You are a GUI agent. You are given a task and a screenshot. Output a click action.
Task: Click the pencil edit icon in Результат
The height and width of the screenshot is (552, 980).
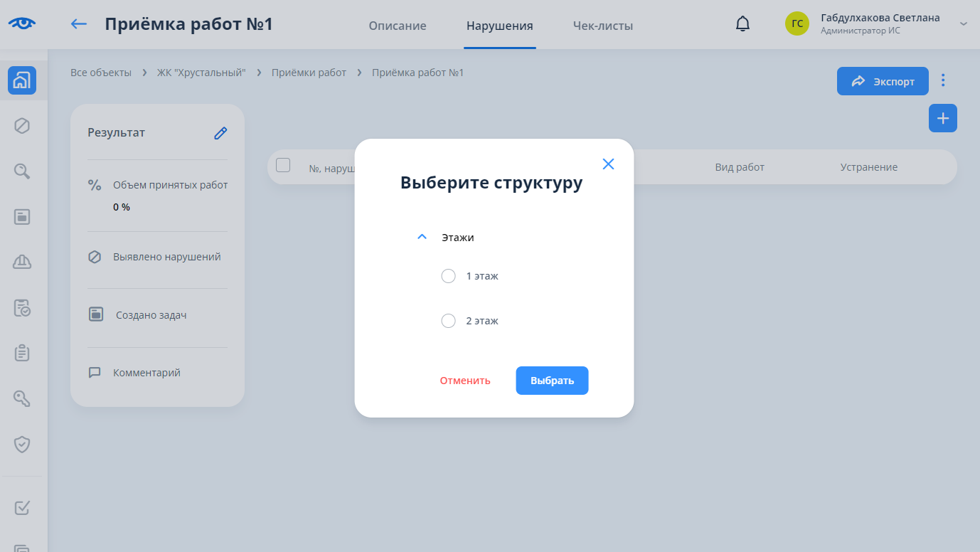[220, 133]
